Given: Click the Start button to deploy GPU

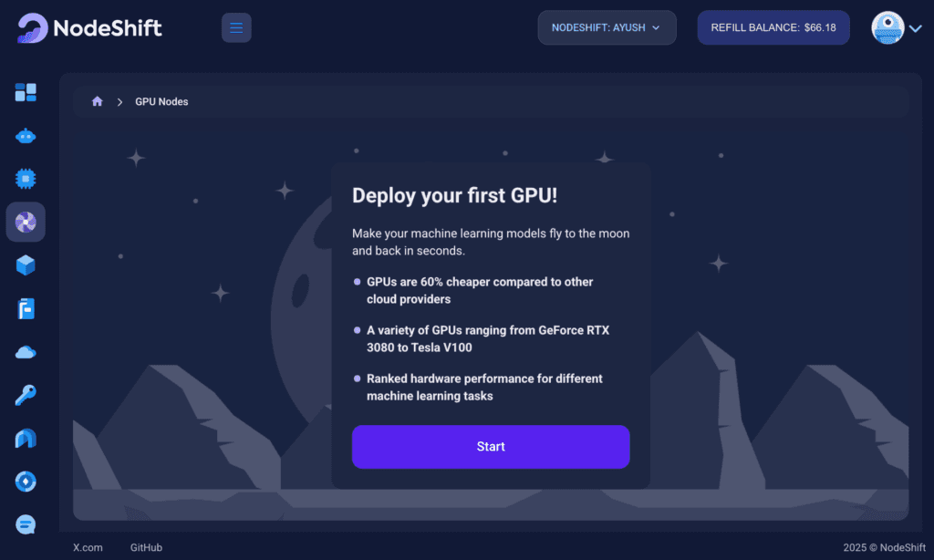Looking at the screenshot, I should pos(491,447).
